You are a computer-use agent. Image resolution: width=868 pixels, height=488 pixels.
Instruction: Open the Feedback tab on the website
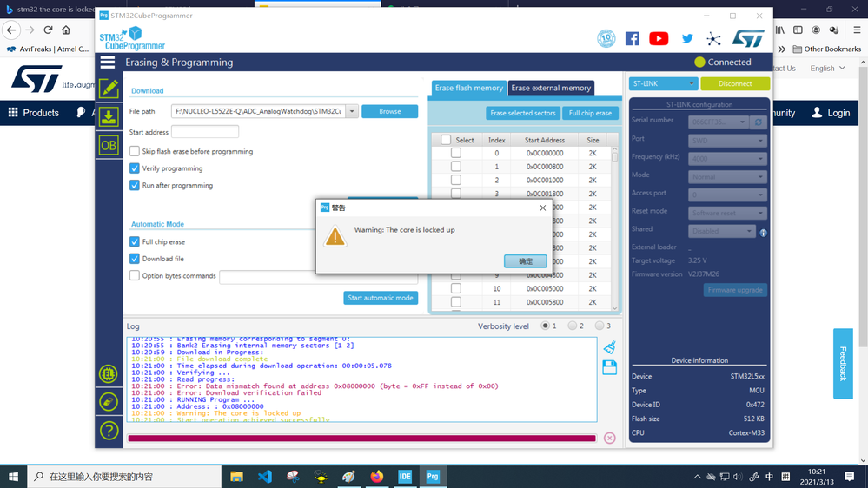tap(843, 364)
